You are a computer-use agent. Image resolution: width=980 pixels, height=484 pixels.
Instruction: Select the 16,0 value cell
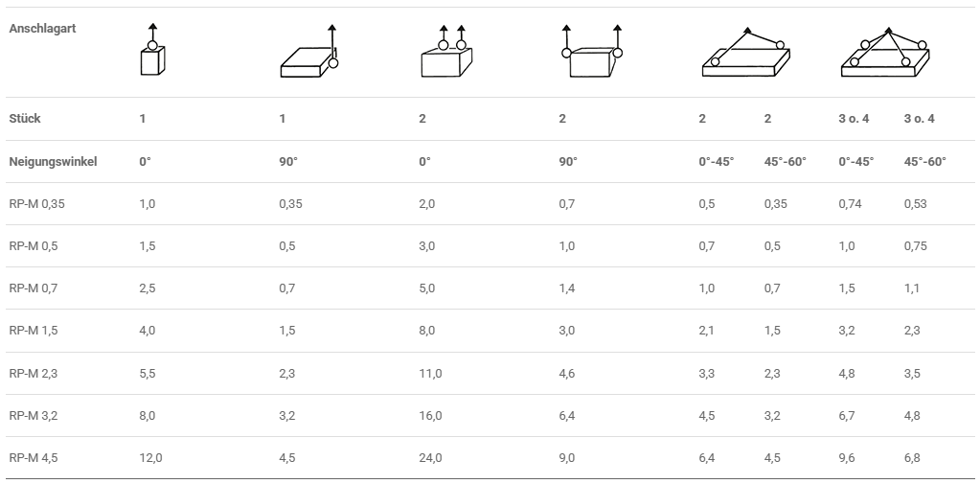coord(430,415)
